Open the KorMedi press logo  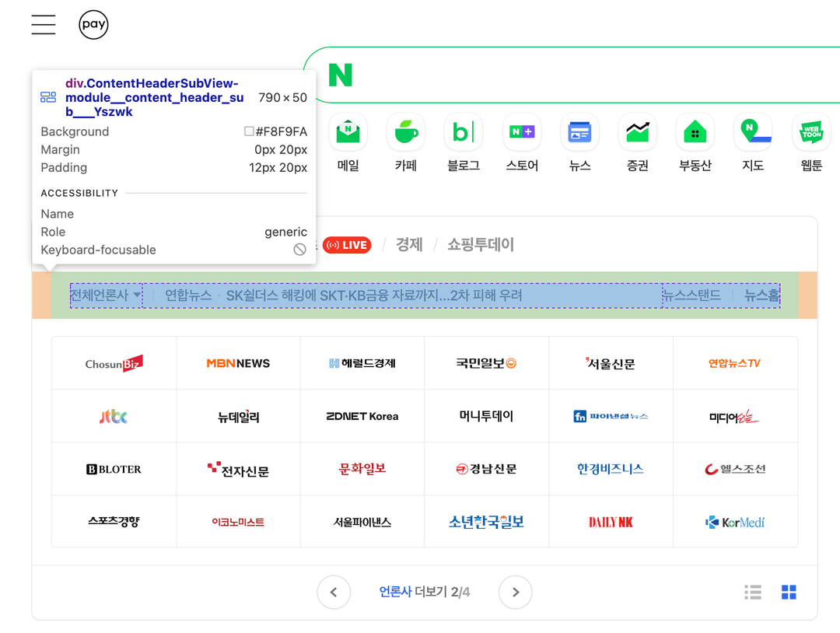click(x=735, y=522)
